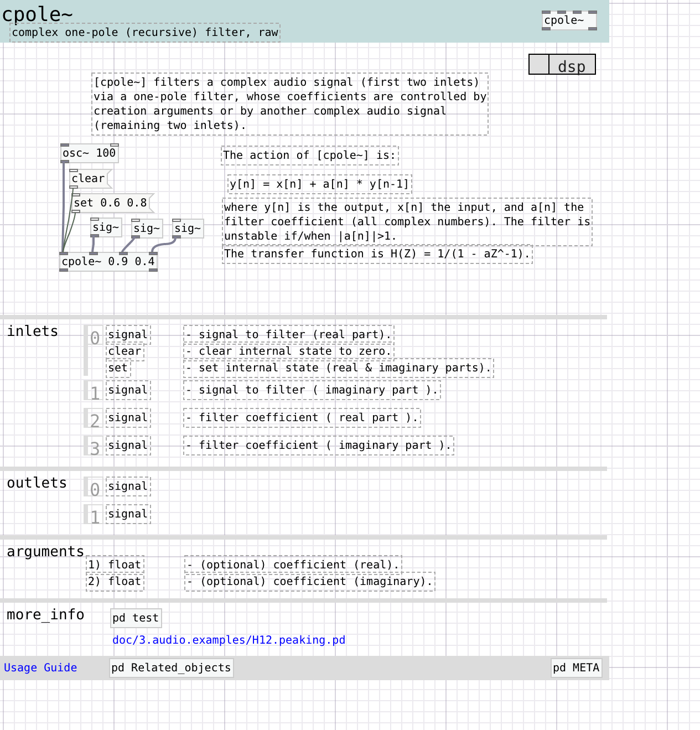Viewport: 700px width, 730px height.
Task: Select the cpole~ 0.9 0.4 object
Action: 108,262
